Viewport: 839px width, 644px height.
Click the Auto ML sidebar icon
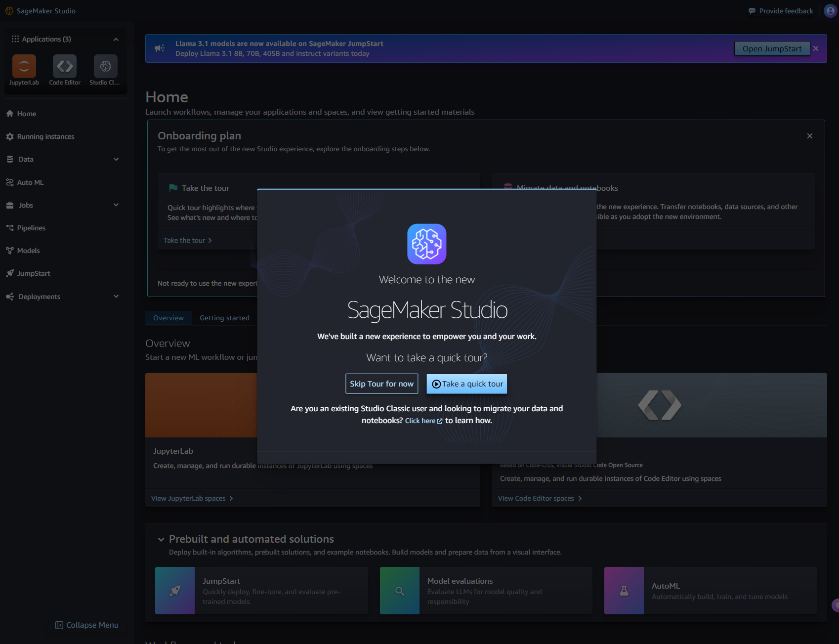point(10,182)
